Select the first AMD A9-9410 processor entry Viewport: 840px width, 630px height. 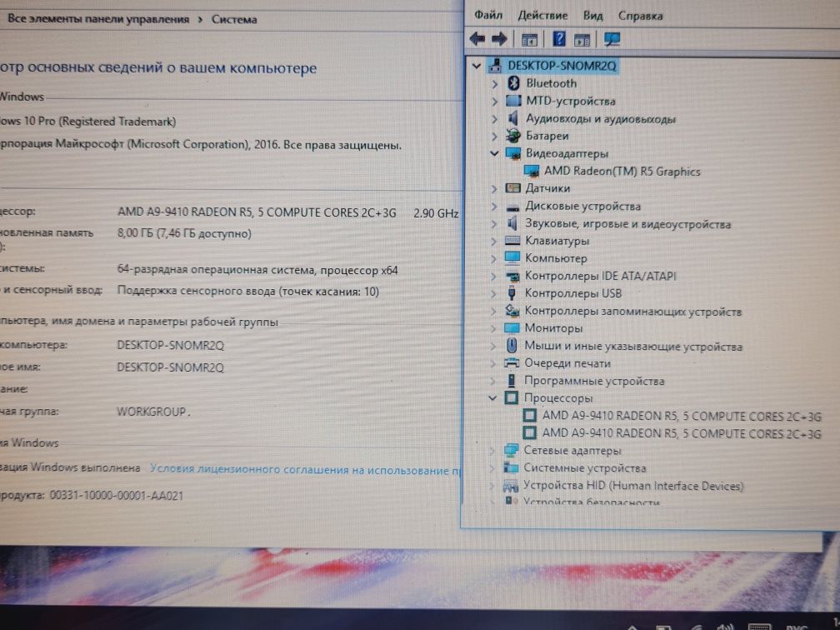pyautogui.click(x=682, y=416)
